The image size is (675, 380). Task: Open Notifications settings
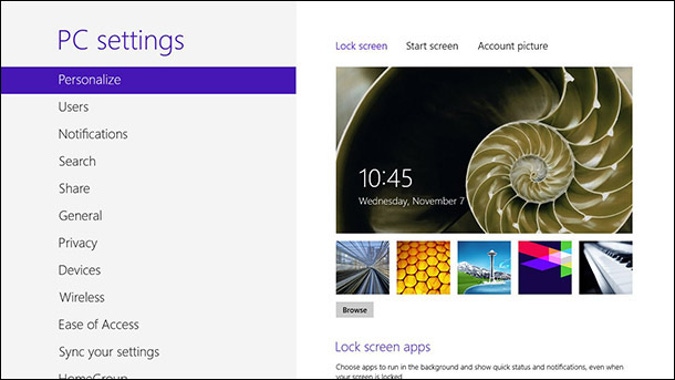point(93,134)
